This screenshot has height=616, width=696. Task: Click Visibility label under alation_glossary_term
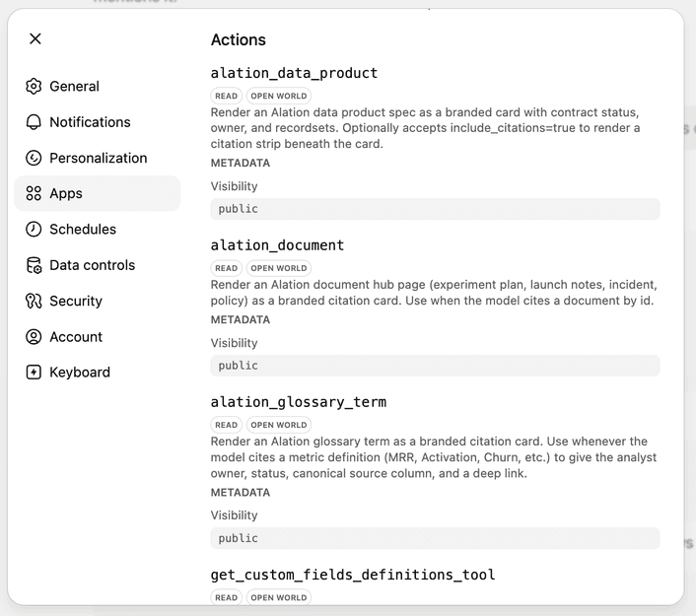(x=234, y=515)
